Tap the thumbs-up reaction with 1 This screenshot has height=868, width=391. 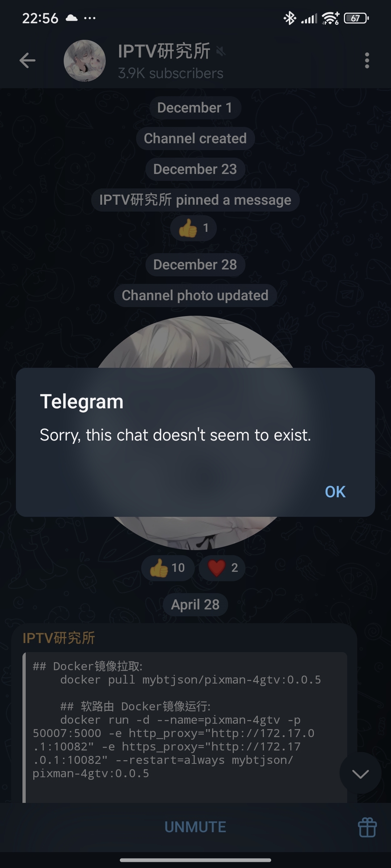(193, 228)
